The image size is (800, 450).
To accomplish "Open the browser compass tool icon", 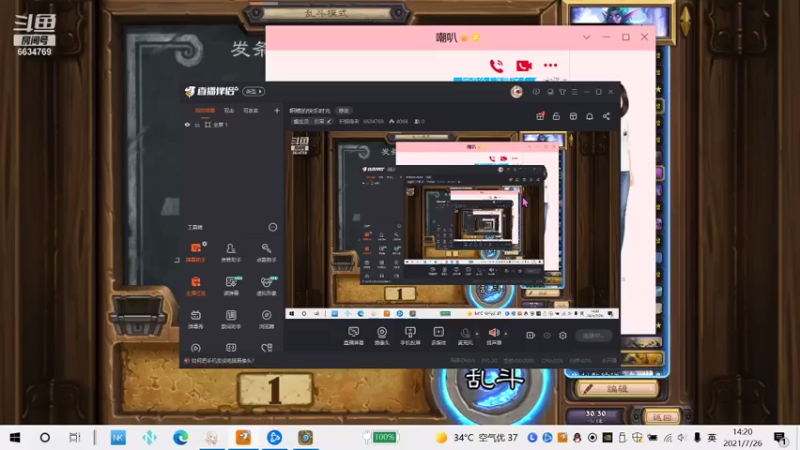I will click(266, 319).
